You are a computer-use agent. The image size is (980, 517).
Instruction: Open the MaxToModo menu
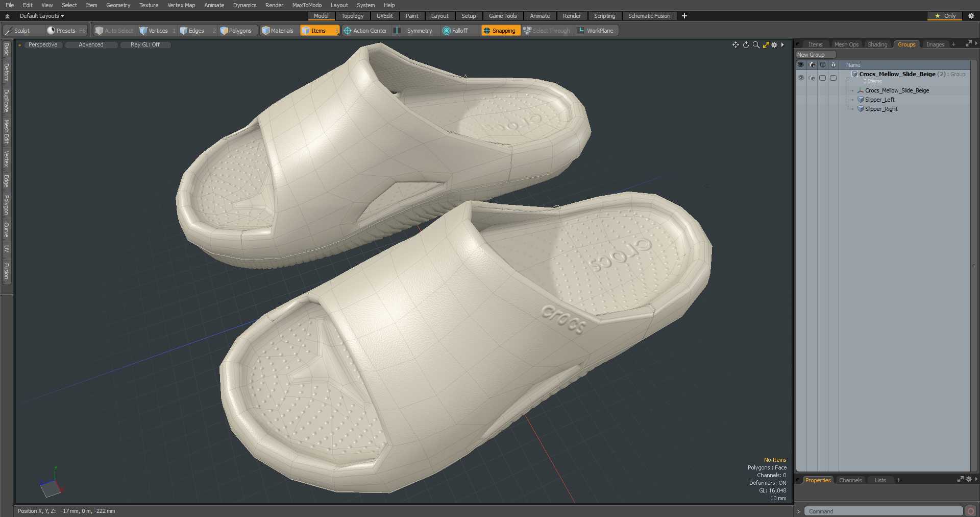(307, 5)
